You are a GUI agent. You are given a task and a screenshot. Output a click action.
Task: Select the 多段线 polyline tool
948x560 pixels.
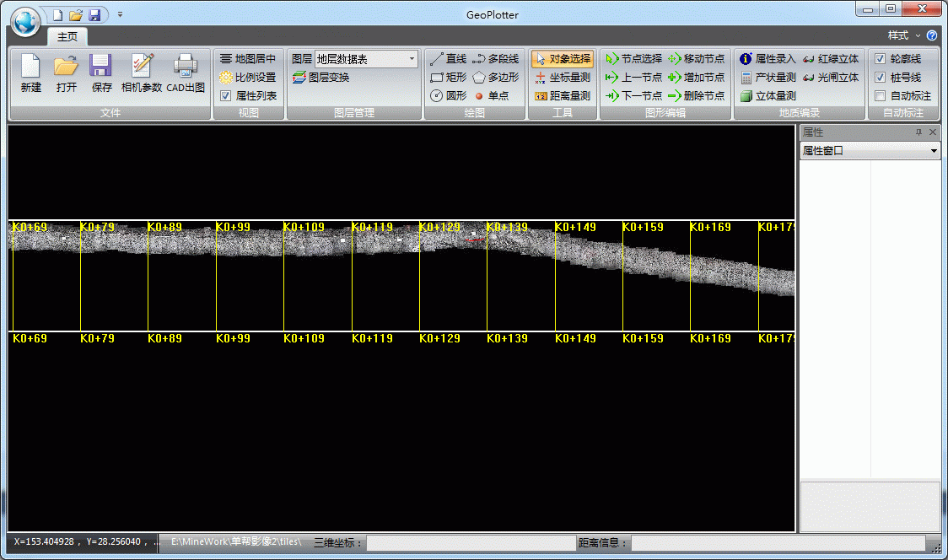click(496, 59)
